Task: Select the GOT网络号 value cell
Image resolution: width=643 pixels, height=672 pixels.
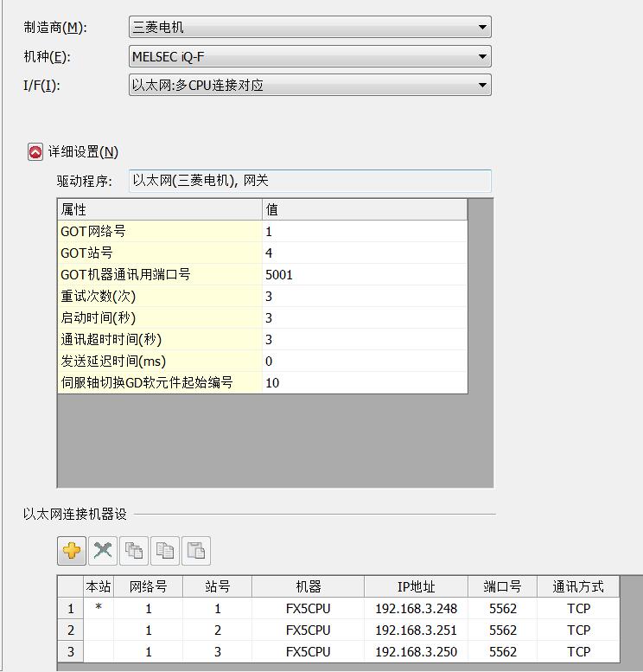Action: pyautogui.click(x=364, y=232)
